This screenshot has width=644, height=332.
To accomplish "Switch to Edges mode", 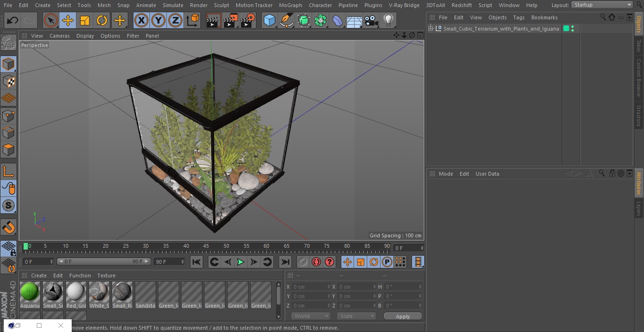I will [8, 133].
